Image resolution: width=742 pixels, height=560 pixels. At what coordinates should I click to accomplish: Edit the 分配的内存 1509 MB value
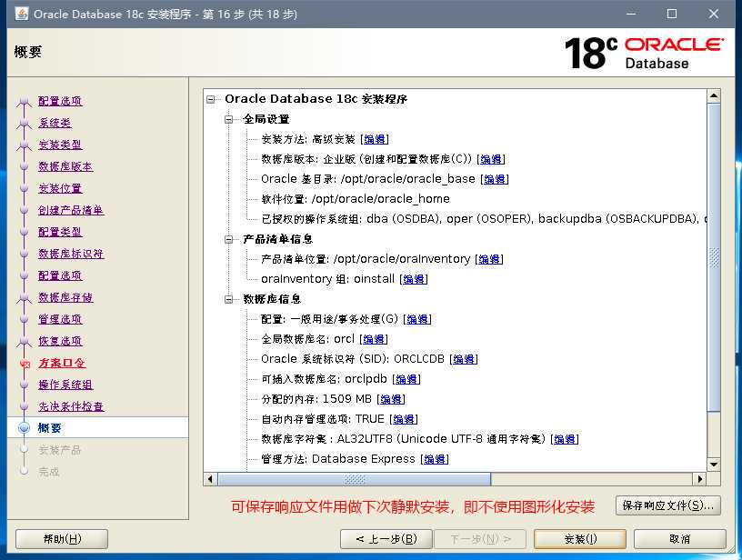[391, 399]
